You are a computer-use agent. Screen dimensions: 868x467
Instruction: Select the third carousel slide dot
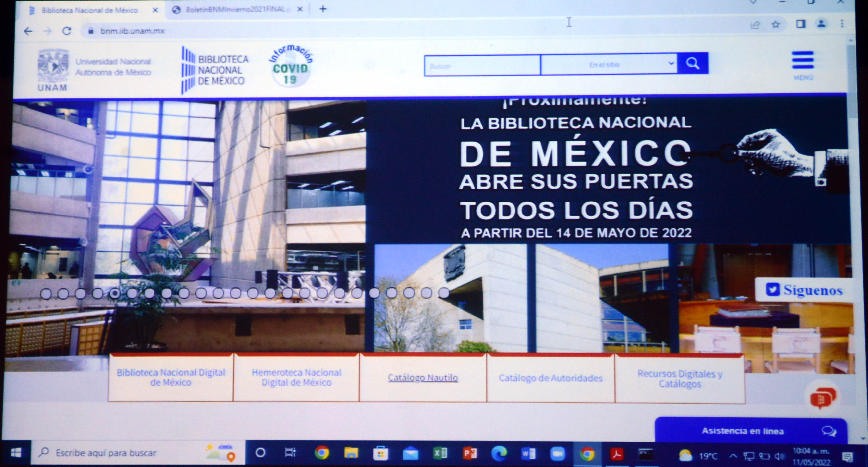pyautogui.click(x=80, y=294)
